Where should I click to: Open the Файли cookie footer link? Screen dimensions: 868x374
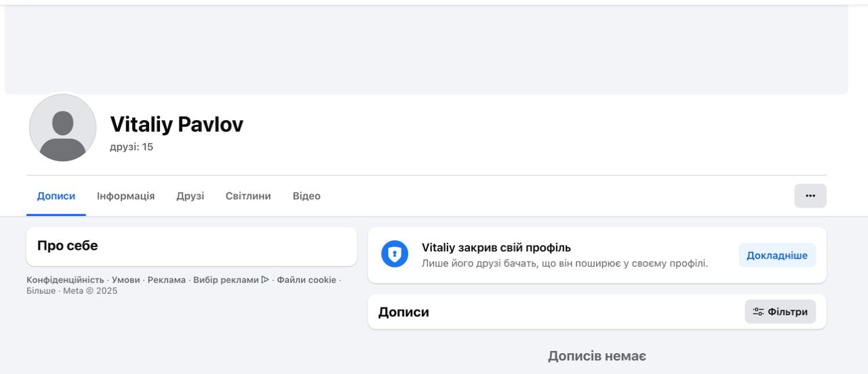(x=307, y=280)
